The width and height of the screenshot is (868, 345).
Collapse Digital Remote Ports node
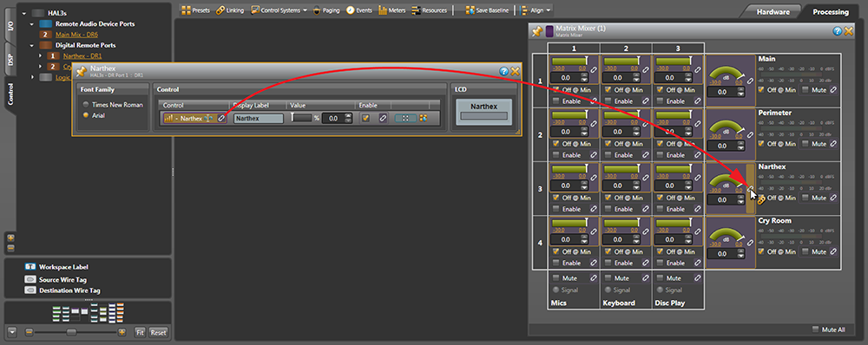31,45
